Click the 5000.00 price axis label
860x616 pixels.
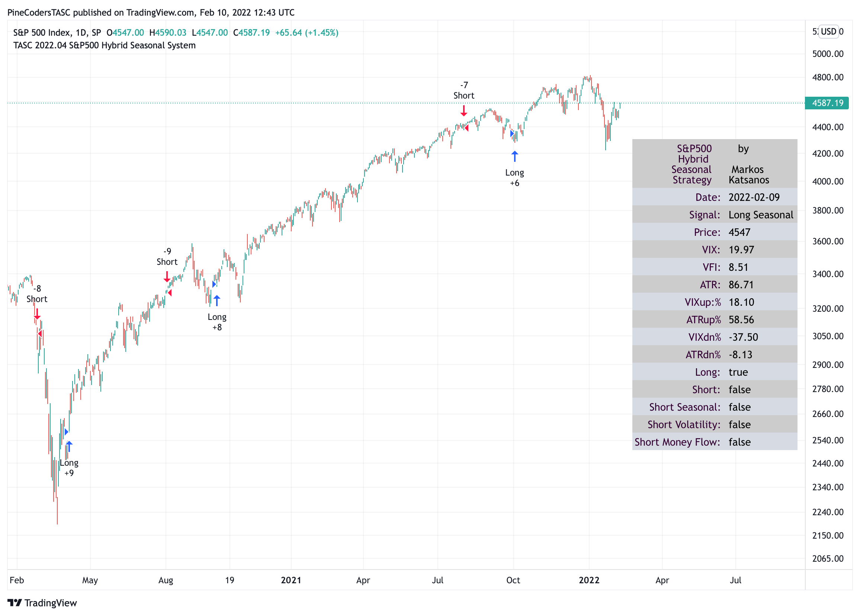pyautogui.click(x=828, y=54)
